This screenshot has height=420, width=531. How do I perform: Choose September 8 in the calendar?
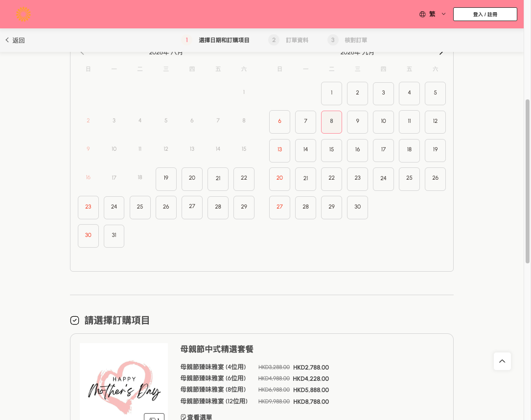(x=331, y=122)
